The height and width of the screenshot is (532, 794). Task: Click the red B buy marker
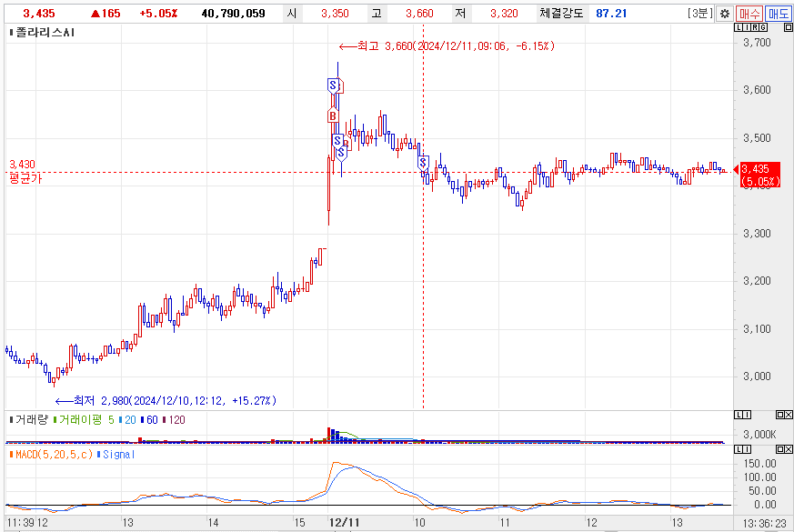pyautogui.click(x=333, y=116)
